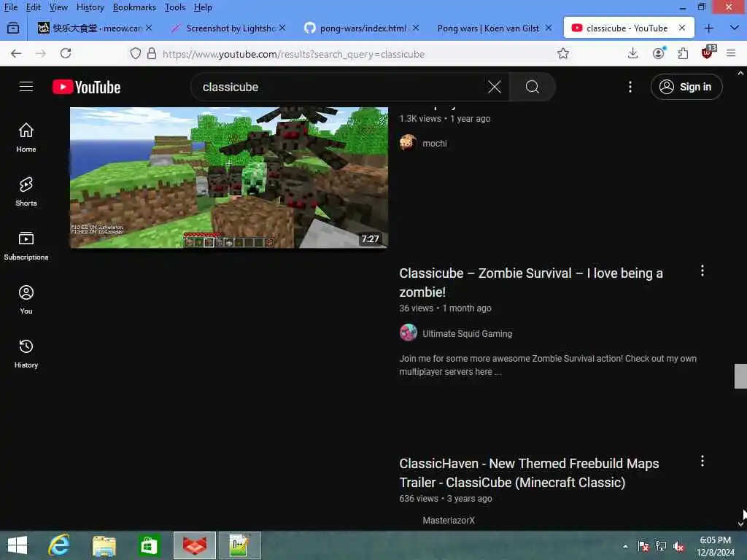Open YouTube settings three-dot menu

pos(630,87)
